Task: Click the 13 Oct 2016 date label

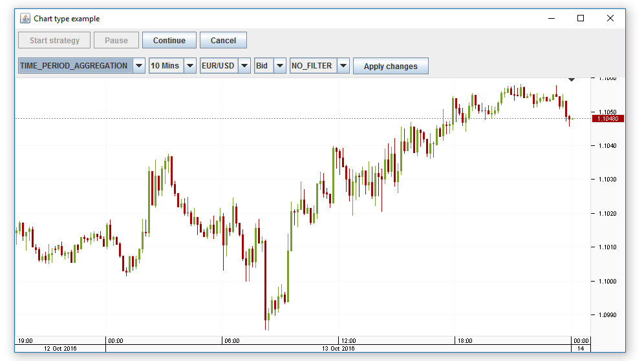Action: click(338, 348)
